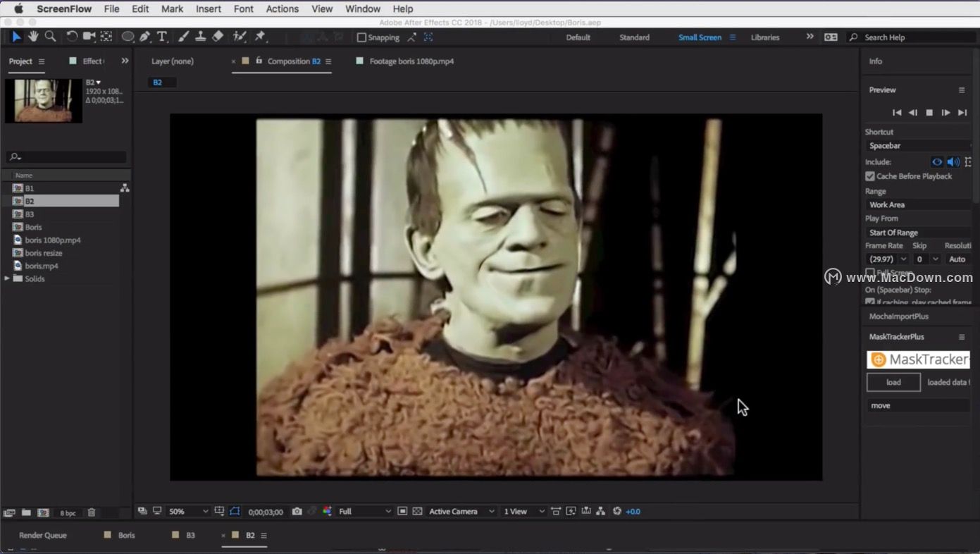Viewport: 980px width, 554px height.
Task: Toggle the viewer lock icon on Composition tab
Action: 259,61
